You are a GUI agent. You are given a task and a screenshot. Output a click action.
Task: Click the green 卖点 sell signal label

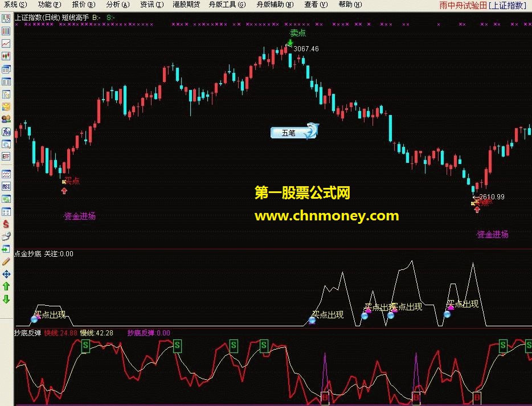click(x=298, y=33)
